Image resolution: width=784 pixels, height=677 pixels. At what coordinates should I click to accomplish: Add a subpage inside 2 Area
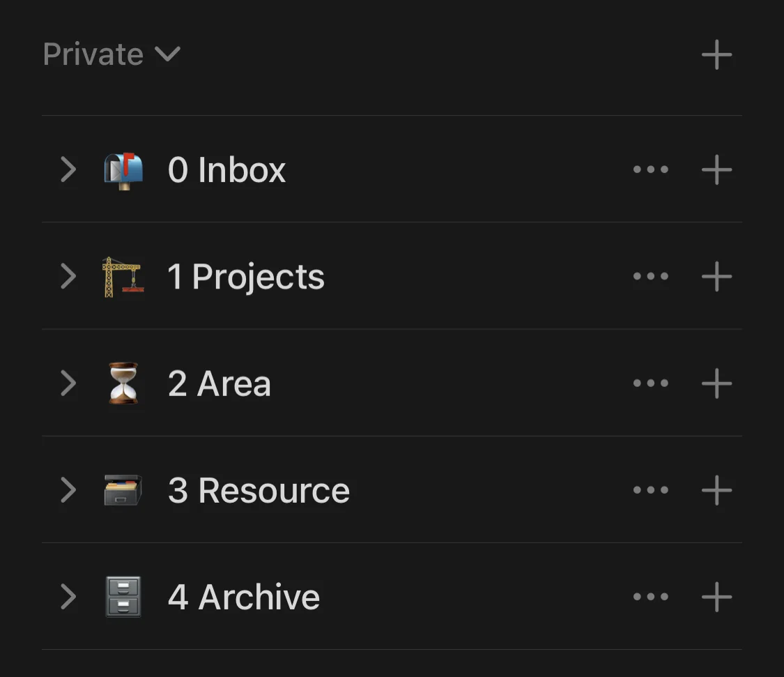point(716,383)
